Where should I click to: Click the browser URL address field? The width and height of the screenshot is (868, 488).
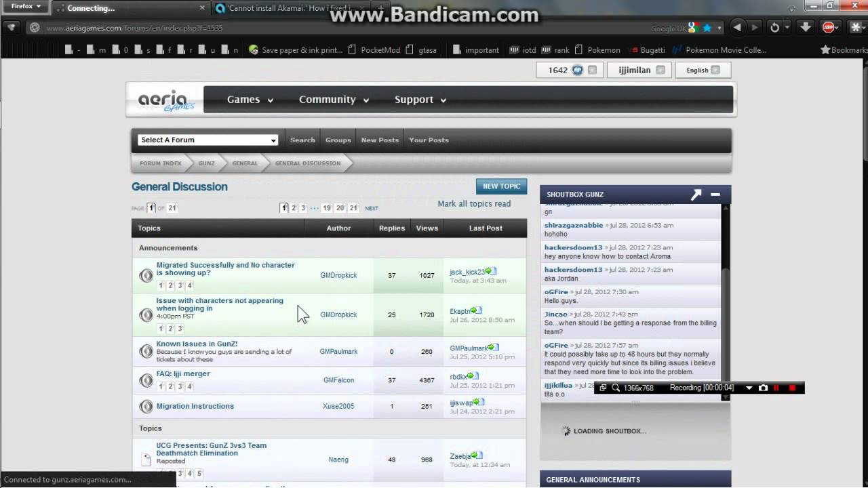pos(339,28)
